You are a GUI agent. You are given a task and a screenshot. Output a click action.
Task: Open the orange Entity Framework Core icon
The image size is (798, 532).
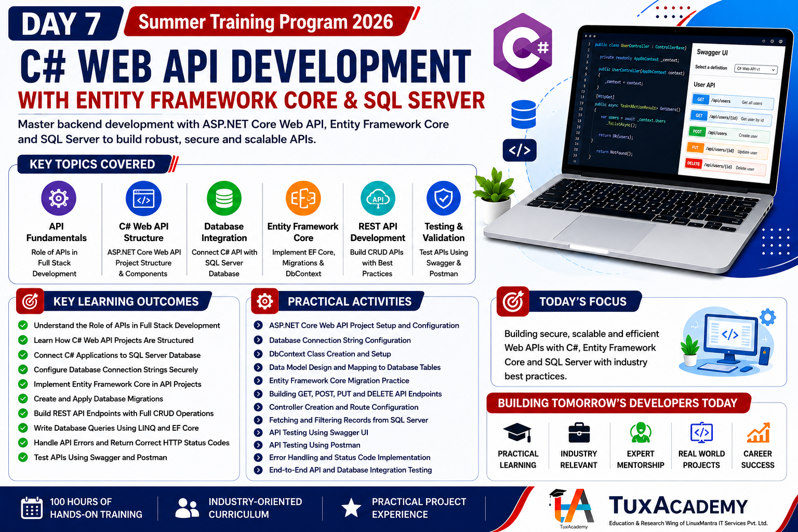(x=303, y=198)
